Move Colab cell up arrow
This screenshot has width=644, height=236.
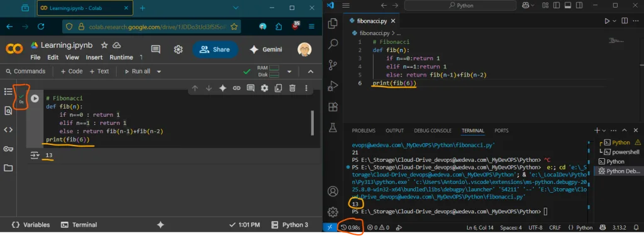(195, 88)
